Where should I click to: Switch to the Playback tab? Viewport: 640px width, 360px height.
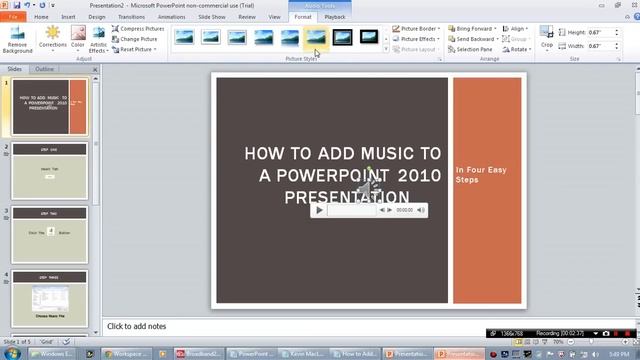335,17
